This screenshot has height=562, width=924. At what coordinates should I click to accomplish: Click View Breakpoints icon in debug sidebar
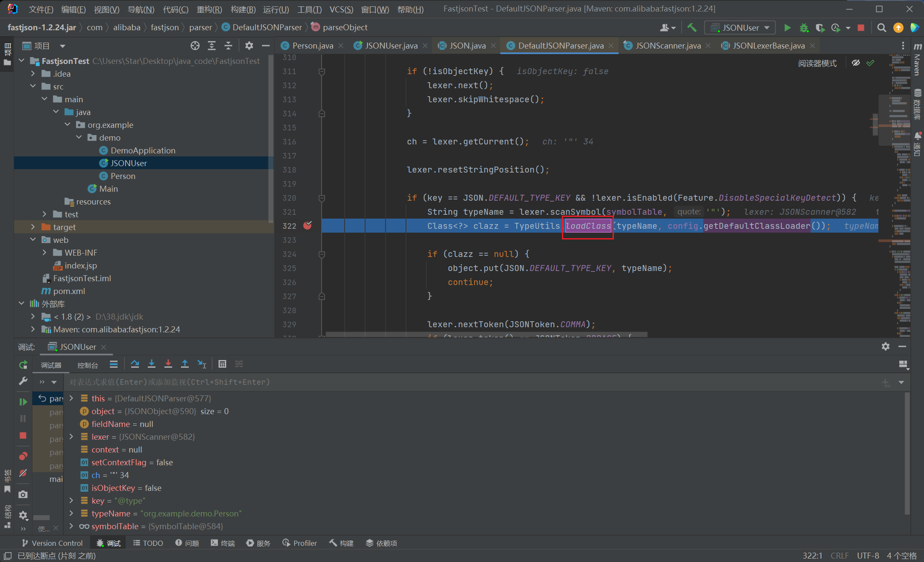click(23, 456)
